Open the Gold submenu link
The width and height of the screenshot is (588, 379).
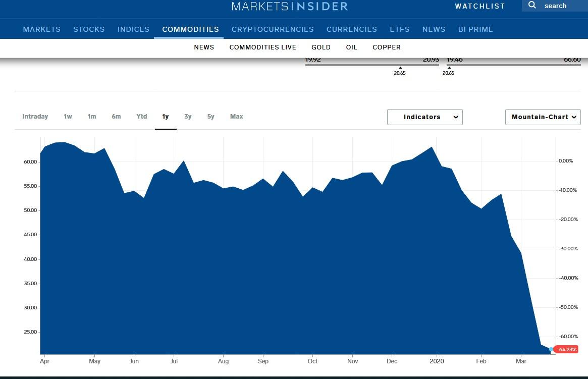pos(321,47)
